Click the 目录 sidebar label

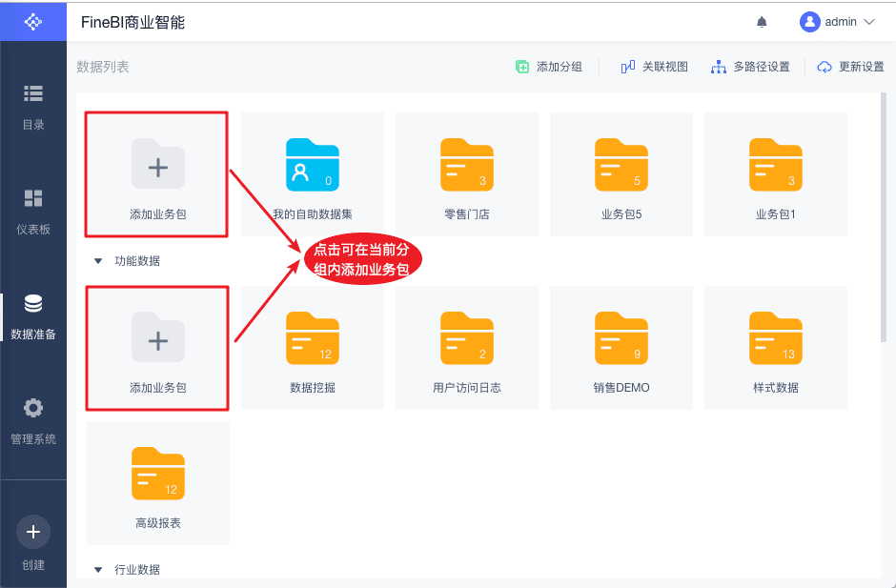[x=33, y=125]
